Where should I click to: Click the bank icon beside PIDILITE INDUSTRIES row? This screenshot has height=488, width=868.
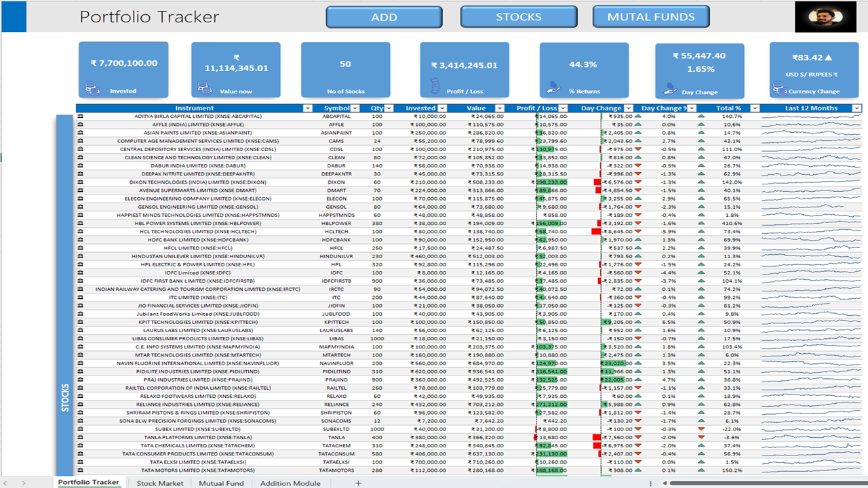(81, 371)
